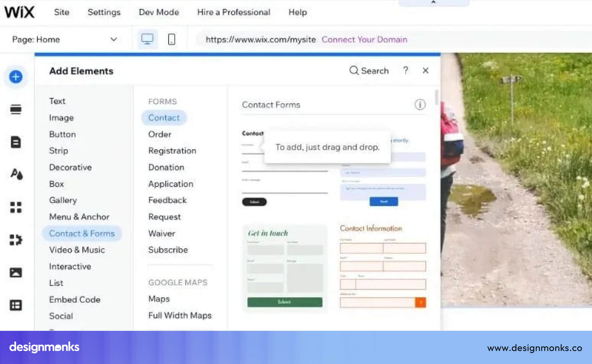Open the Settings menu
The height and width of the screenshot is (364, 592).
[x=104, y=12]
